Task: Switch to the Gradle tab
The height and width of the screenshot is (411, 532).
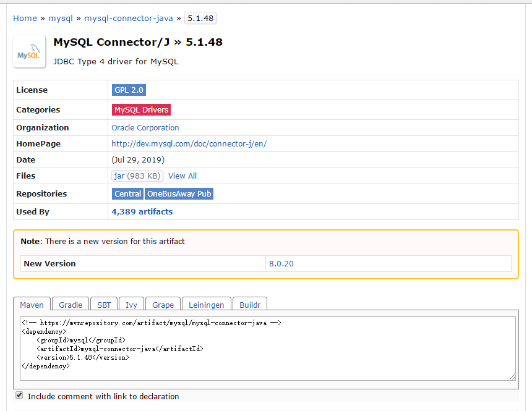Action: [x=70, y=304]
